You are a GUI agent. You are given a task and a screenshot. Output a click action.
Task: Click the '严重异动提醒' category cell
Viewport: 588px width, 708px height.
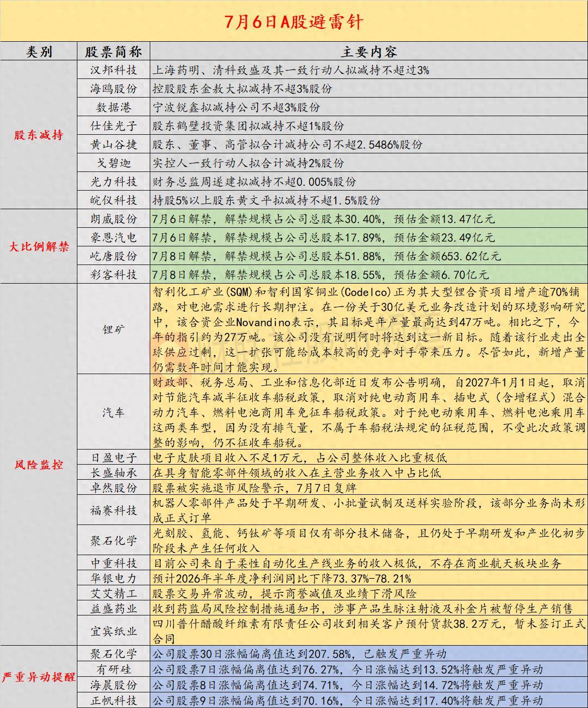tap(39, 677)
